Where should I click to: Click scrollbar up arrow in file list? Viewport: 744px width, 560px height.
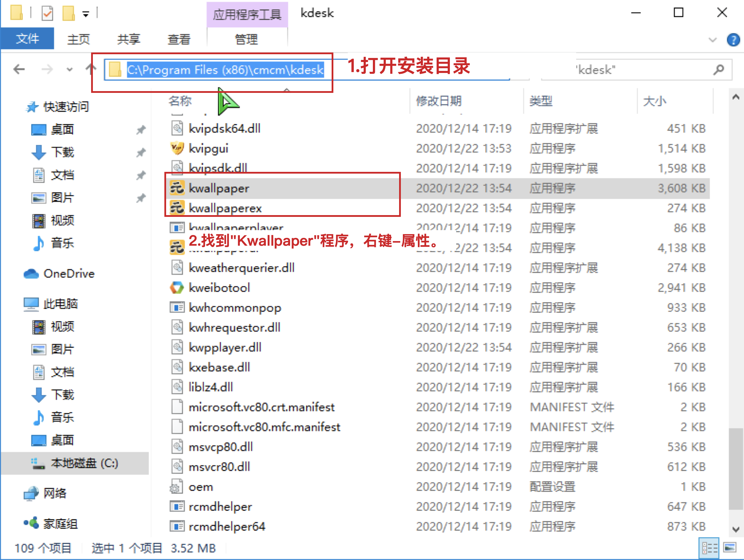736,97
